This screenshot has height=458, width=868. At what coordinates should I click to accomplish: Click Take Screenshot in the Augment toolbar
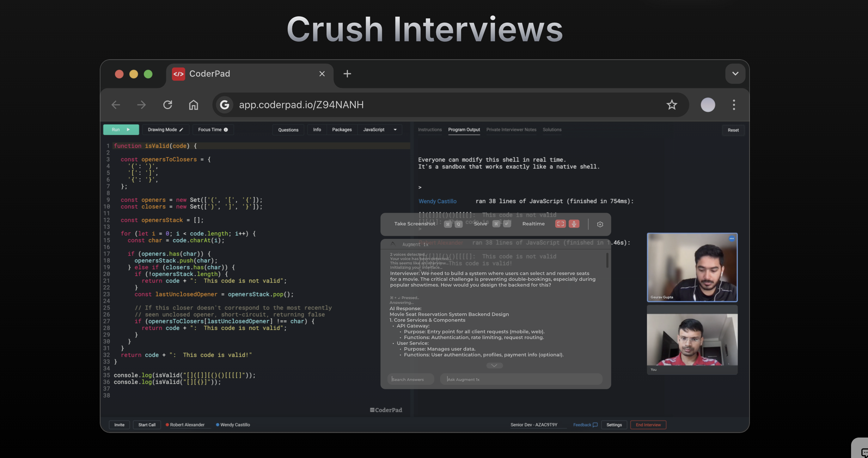tap(415, 224)
